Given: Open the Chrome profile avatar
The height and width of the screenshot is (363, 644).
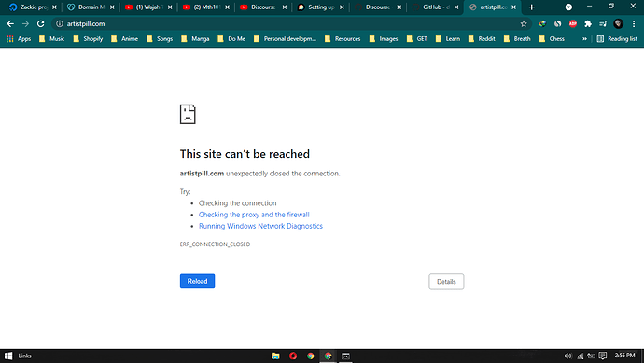Looking at the screenshot, I should click(618, 24).
